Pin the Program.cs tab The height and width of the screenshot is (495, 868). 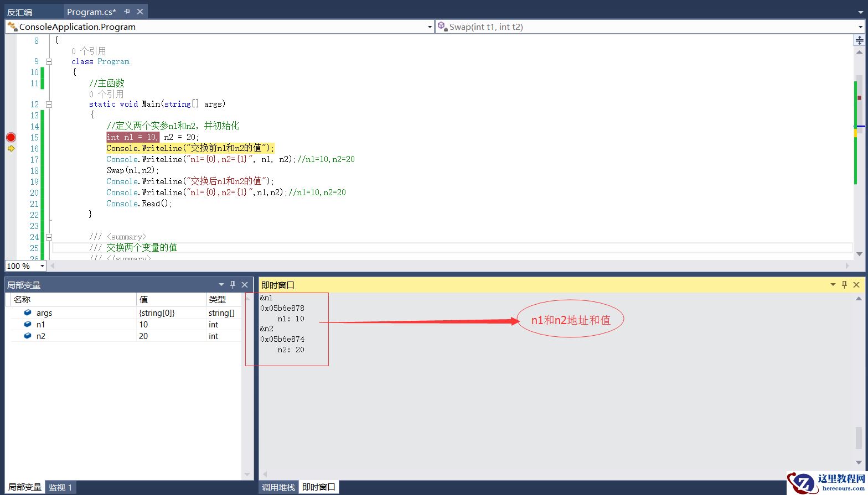click(127, 12)
